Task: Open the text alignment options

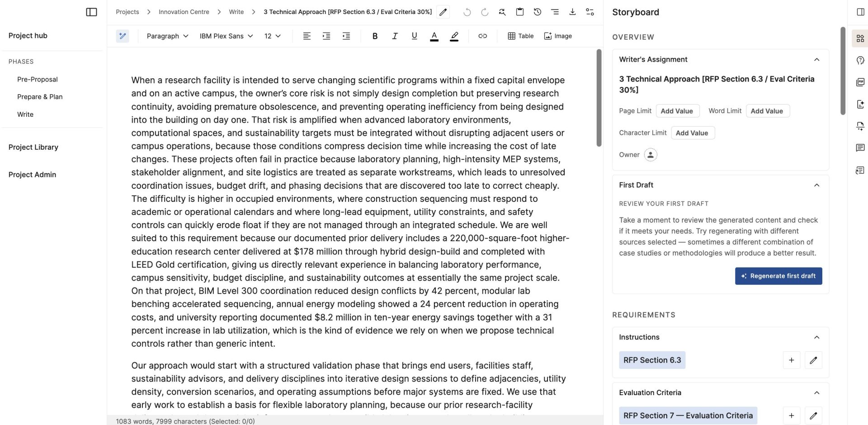Action: click(x=307, y=36)
